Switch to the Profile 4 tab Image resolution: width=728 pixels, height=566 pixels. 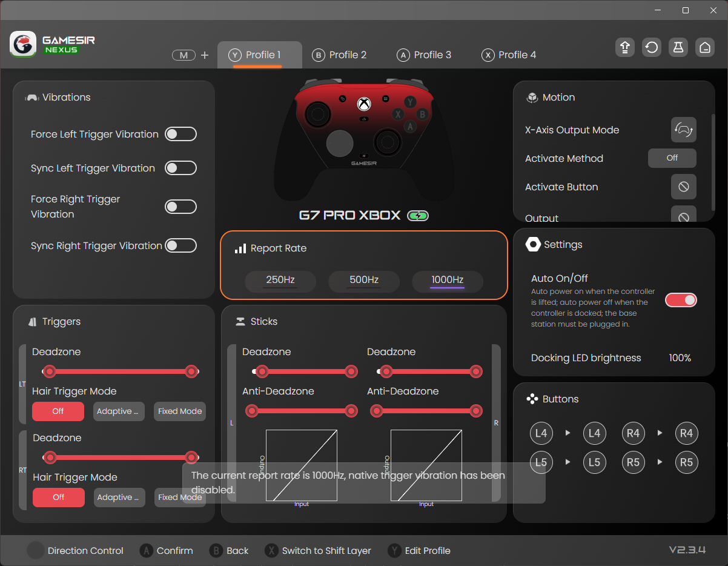[x=509, y=55]
